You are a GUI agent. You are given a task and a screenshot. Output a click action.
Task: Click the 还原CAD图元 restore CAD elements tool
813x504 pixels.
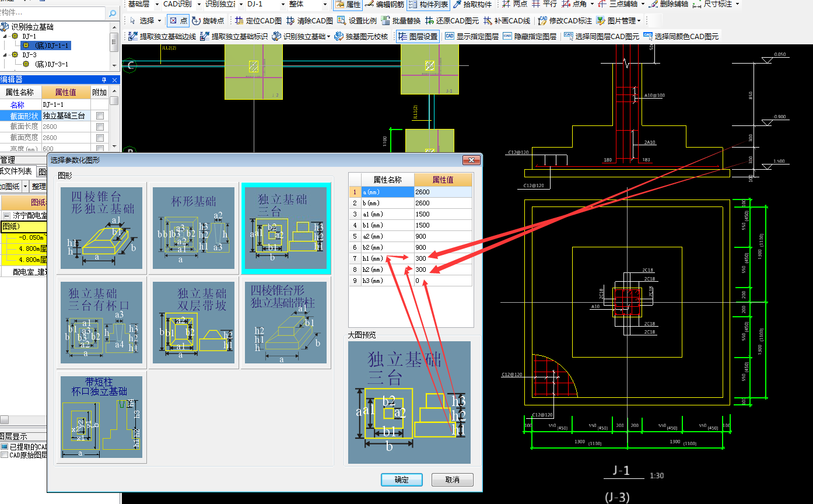point(452,21)
